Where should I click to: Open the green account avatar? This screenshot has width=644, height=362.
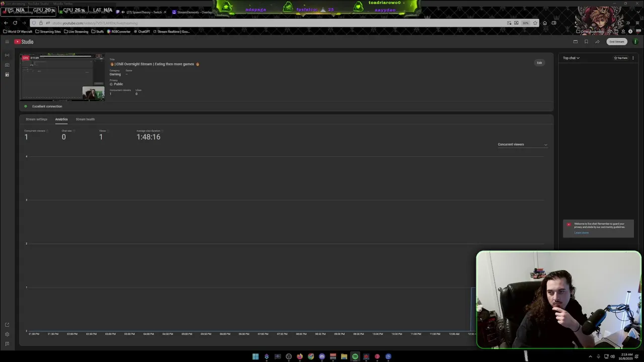pyautogui.click(x=635, y=42)
